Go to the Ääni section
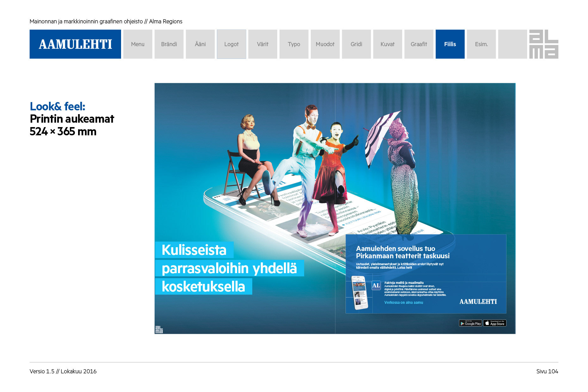Viewport: 588px width, 392px height. coord(200,44)
